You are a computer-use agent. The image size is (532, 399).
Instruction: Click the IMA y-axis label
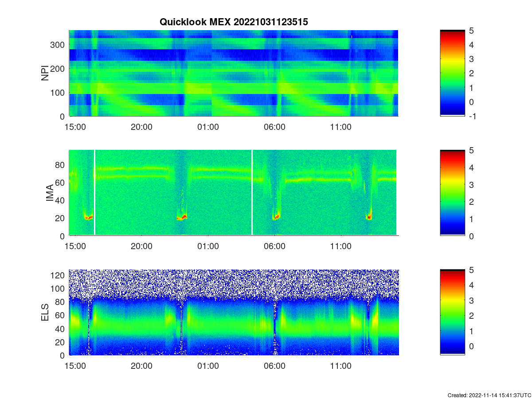click(50, 193)
